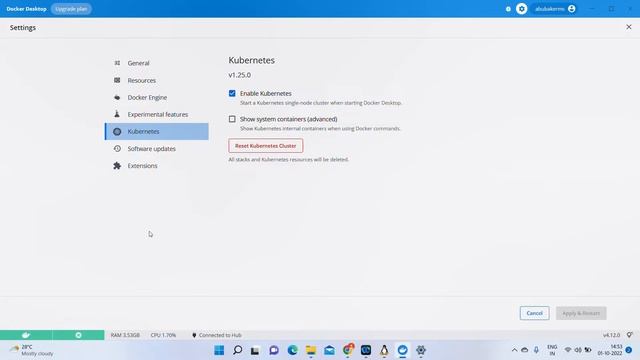Open the user account menu
This screenshot has height=360, width=640.
click(x=555, y=9)
